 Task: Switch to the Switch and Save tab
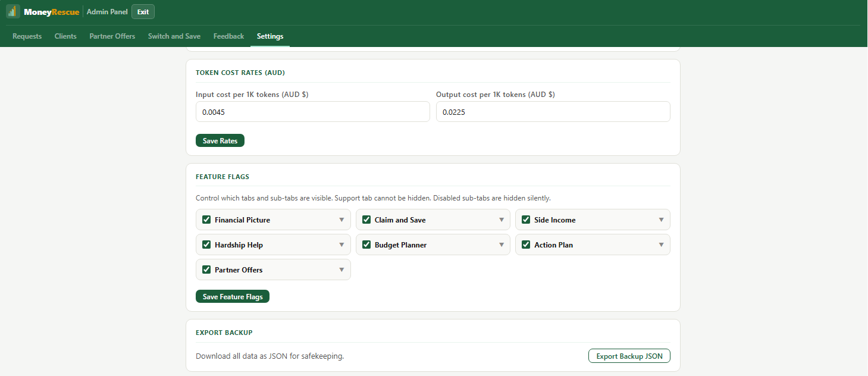(174, 36)
